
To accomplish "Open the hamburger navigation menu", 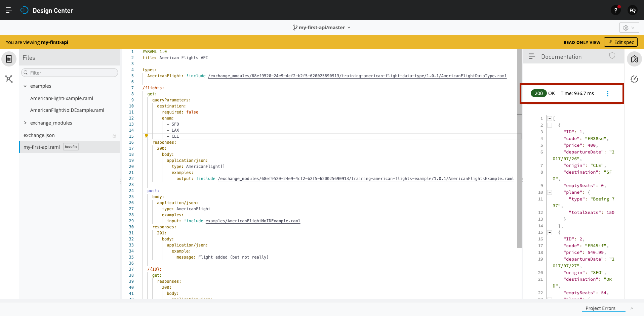I will (9, 10).
